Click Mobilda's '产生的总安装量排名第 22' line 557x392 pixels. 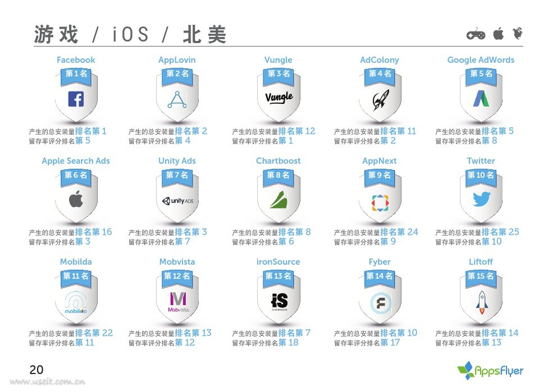71,333
